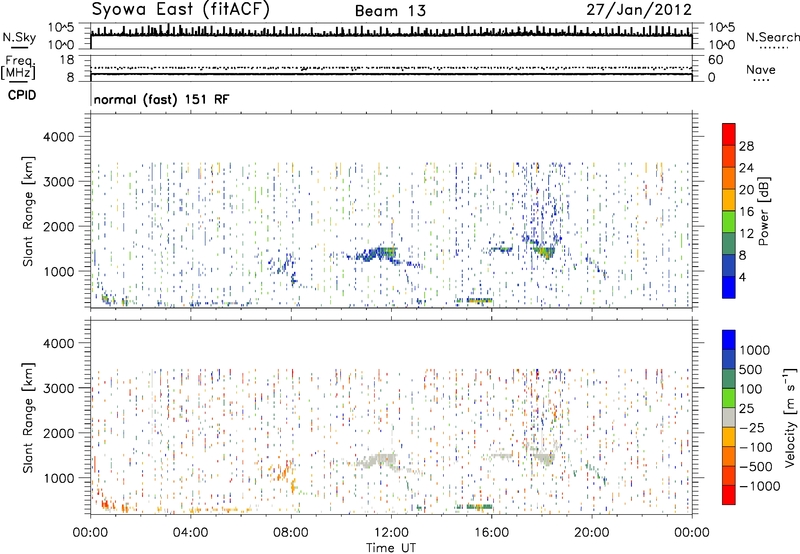Click the 'Beam 13' label

coord(390,11)
